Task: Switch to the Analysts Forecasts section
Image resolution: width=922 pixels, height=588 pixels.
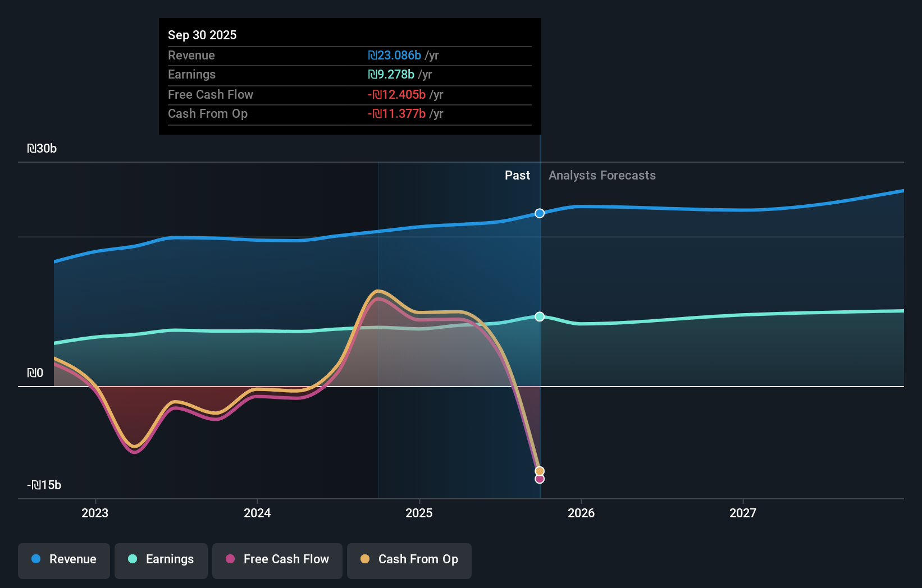Action: tap(601, 175)
